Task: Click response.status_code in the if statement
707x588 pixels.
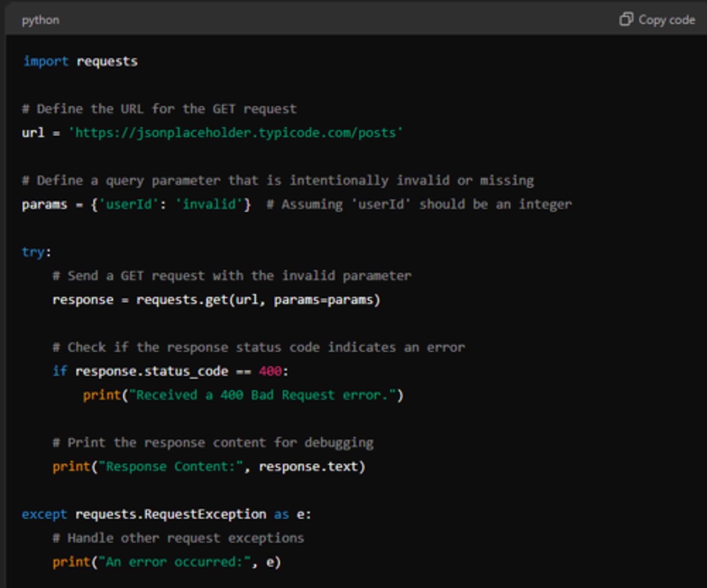Action: pyautogui.click(x=152, y=372)
